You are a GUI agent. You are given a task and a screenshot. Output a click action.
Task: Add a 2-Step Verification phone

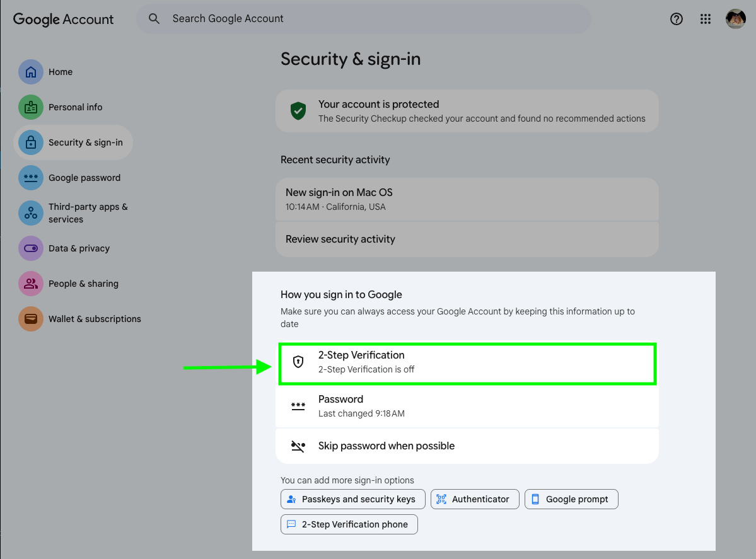coord(349,524)
